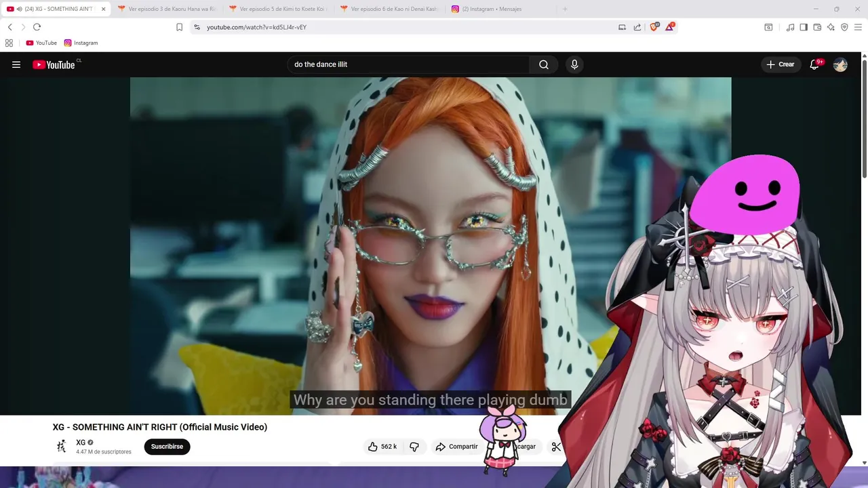The height and width of the screenshot is (488, 868).
Task: Toggle the browser sidebar panel
Action: tap(804, 27)
